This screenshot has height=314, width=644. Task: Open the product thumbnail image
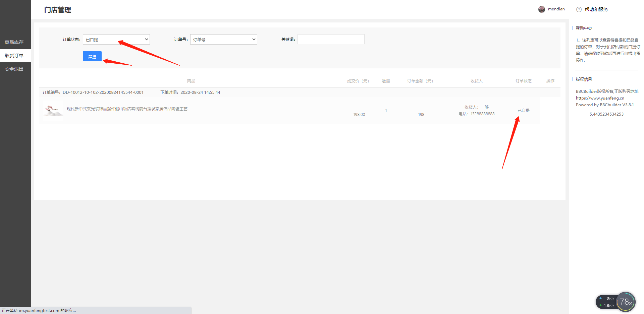[53, 111]
